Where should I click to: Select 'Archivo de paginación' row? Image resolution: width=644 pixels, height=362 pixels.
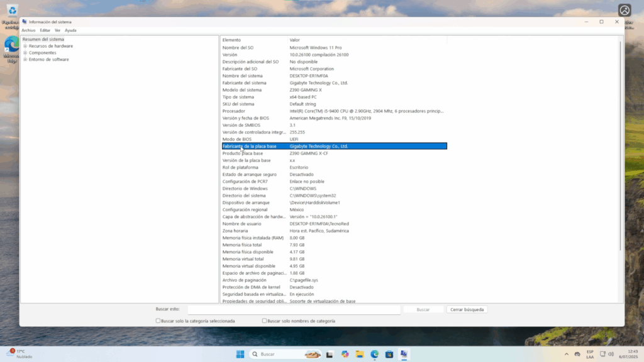[x=334, y=280]
